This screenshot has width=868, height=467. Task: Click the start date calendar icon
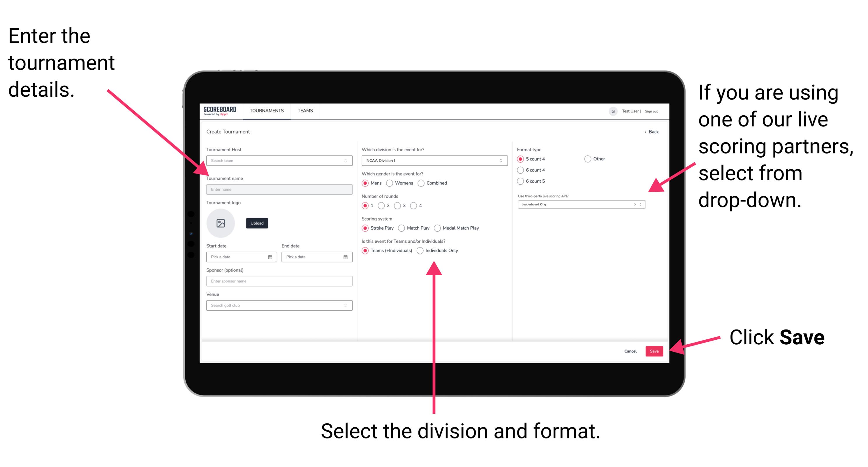pyautogui.click(x=270, y=257)
